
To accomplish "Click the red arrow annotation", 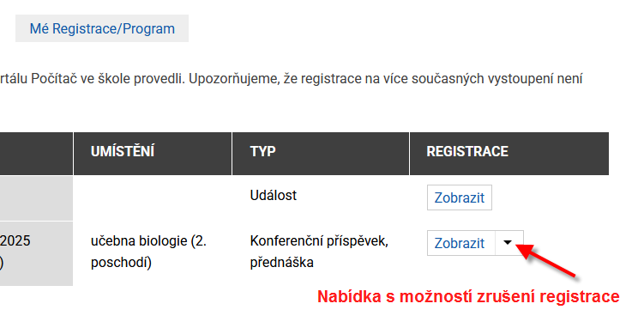I will pyautogui.click(x=545, y=260).
